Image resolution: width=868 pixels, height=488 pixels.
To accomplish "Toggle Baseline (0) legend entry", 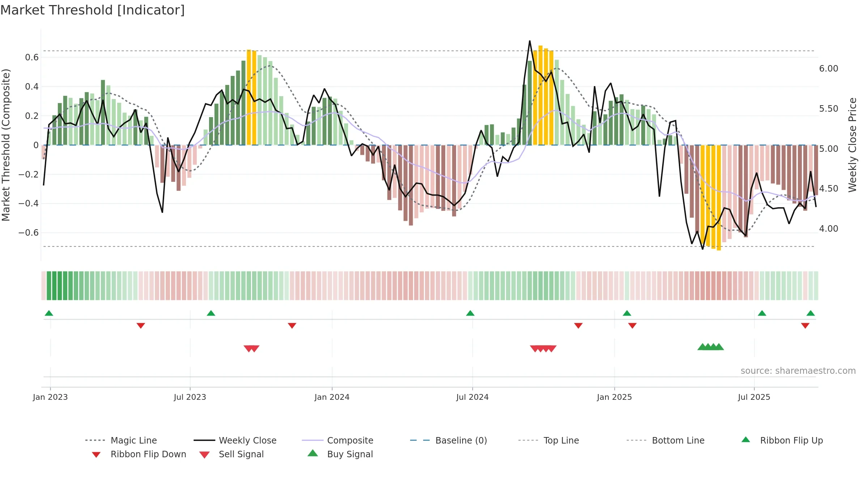I will coord(448,440).
